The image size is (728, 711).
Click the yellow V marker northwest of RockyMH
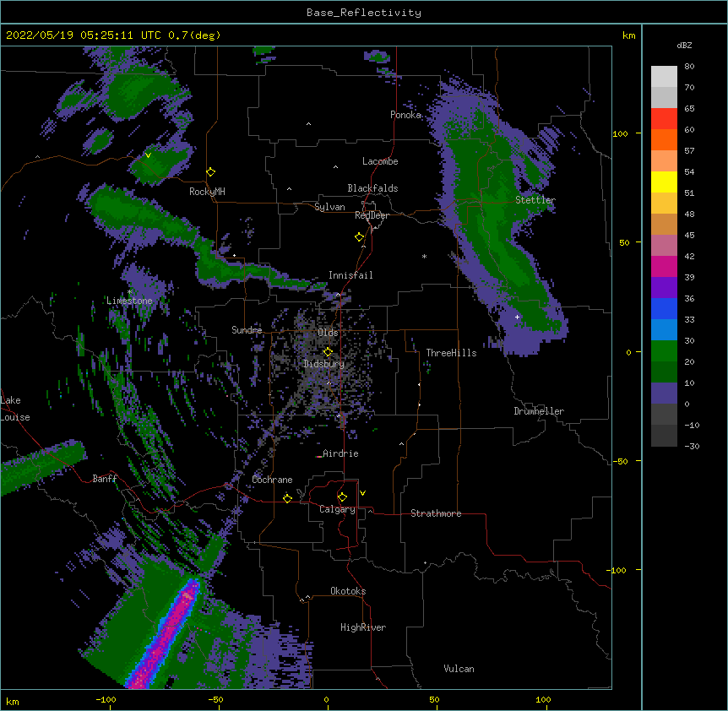[x=148, y=155]
